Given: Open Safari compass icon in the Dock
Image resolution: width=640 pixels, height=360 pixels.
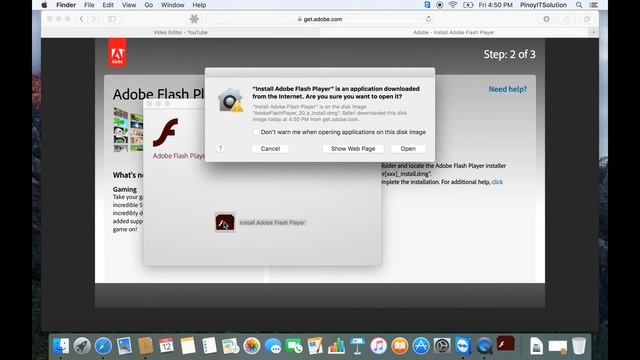Looking at the screenshot, I should 103,346.
